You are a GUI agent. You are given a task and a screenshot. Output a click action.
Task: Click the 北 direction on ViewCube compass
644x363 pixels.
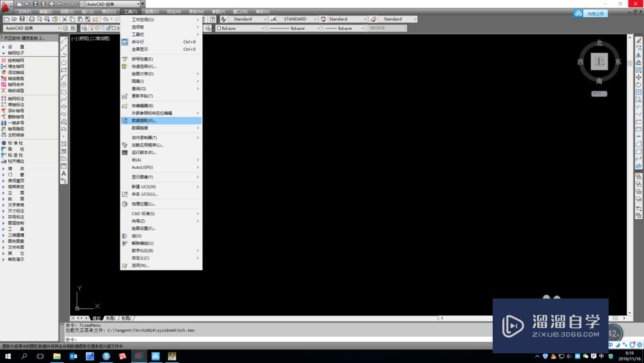click(599, 43)
